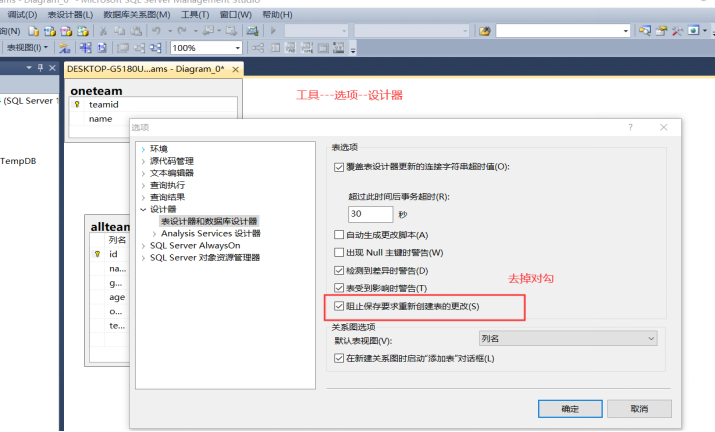
Task: Open the Solution Explorer magnifier icon
Action: 645,31
